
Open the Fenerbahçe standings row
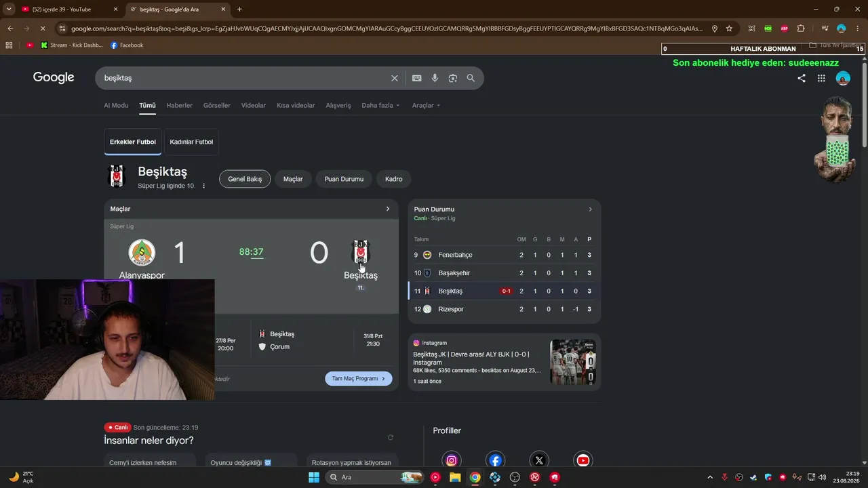coord(505,255)
